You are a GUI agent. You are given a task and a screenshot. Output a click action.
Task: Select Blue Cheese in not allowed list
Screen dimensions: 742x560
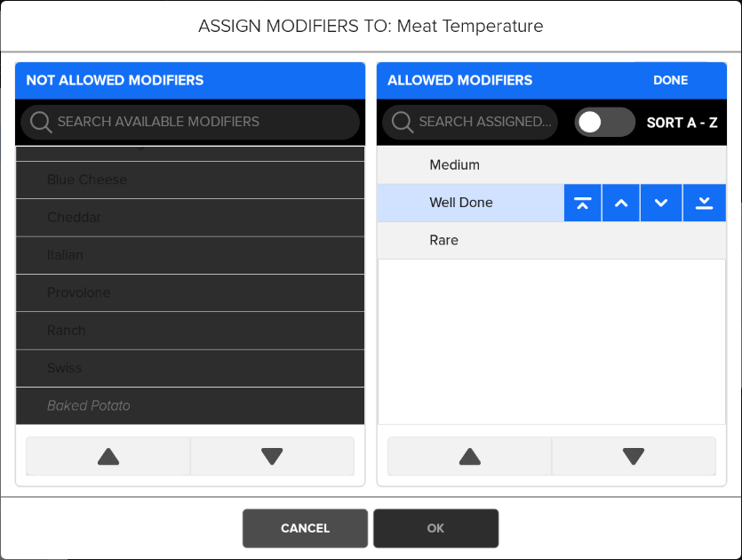point(190,180)
